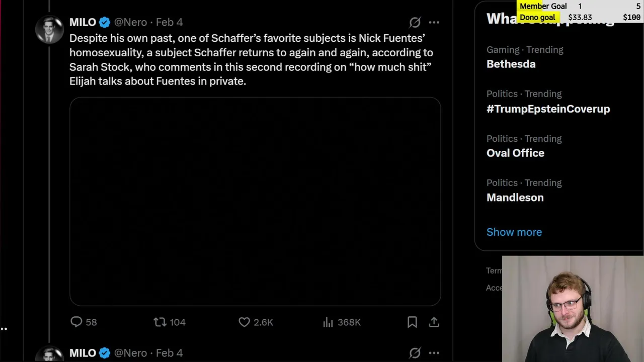Viewport: 644px width, 362px height.
Task: Click the @Nero handle on first post
Action: (x=130, y=22)
